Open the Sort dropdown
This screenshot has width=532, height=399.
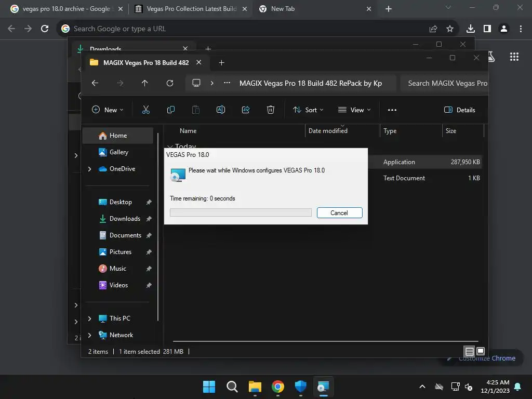pyautogui.click(x=308, y=110)
